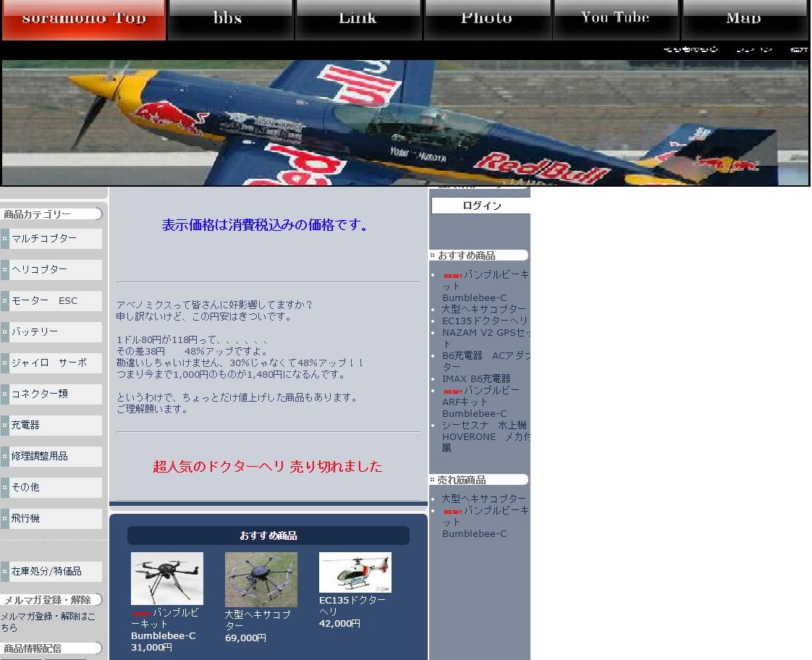Click the 商品カテゴリー sidebar heading
The height and width of the screenshot is (660, 812).
click(51, 213)
